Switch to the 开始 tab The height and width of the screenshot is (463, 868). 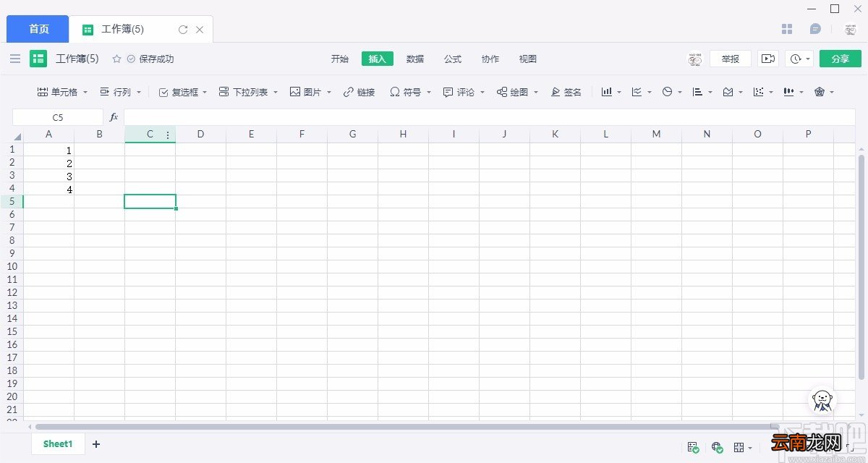coord(340,59)
